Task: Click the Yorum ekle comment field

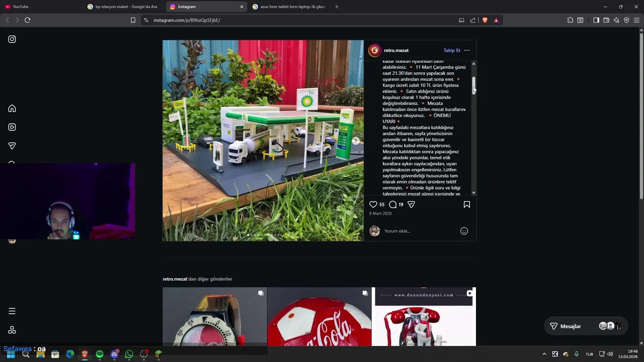Action: (420, 231)
